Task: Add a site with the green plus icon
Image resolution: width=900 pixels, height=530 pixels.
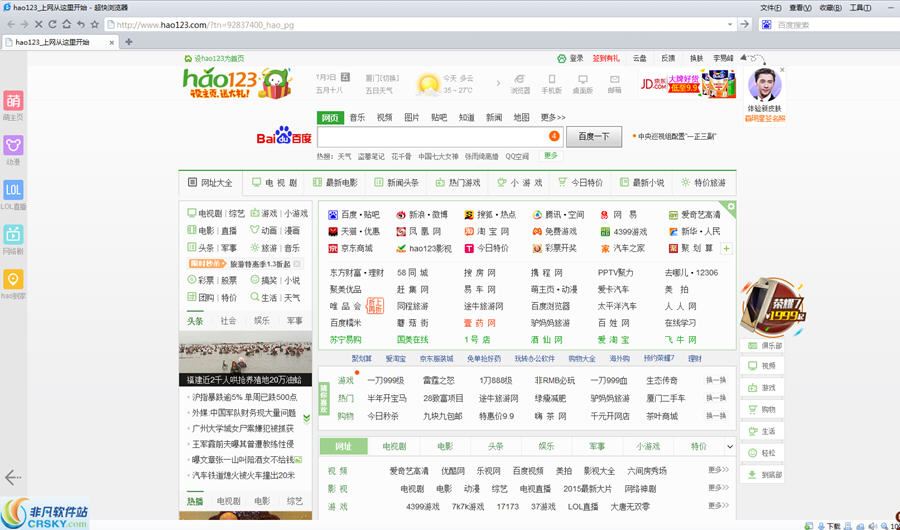Action: [x=727, y=249]
